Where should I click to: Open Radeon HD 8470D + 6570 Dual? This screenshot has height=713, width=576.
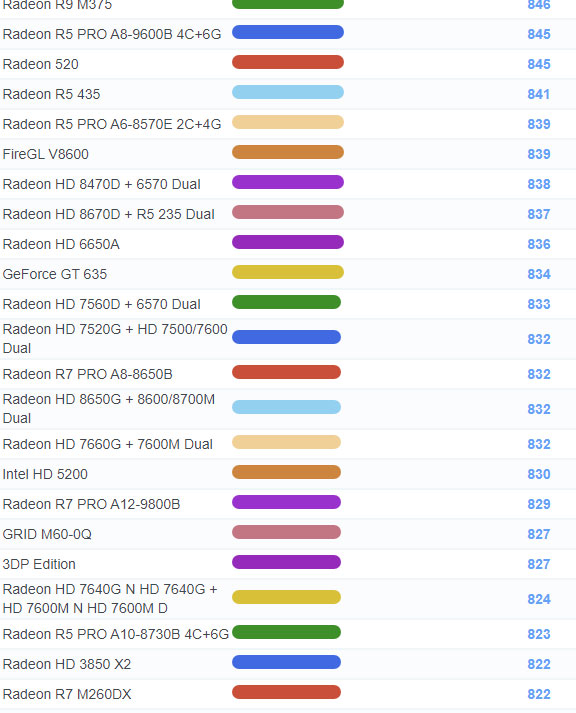[101, 184]
